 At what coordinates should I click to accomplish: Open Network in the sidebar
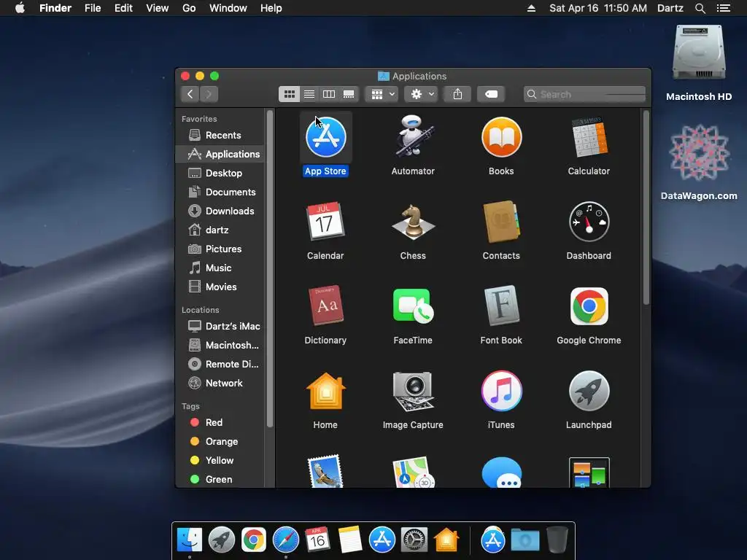(220, 384)
